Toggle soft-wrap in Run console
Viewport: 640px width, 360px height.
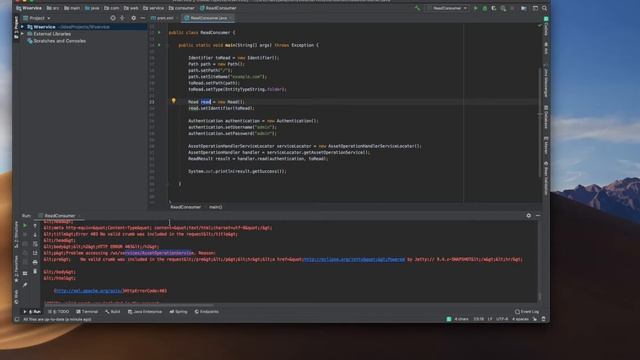(x=35, y=244)
